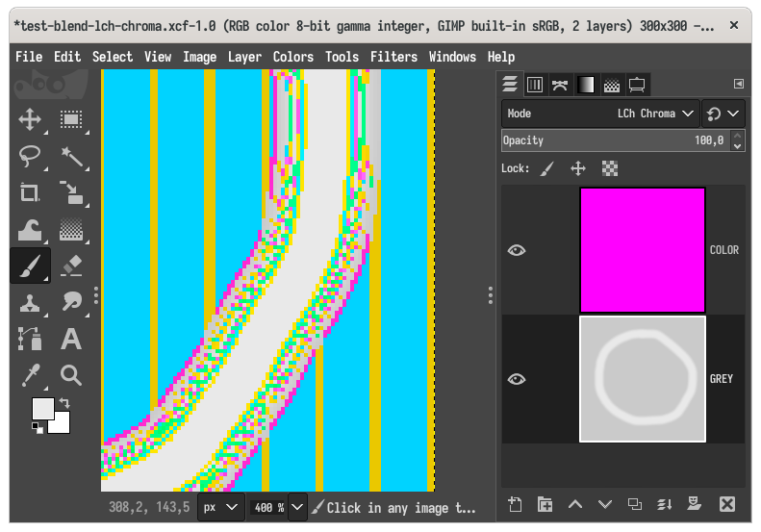The width and height of the screenshot is (761, 532).
Task: Open the Filters menu
Action: coord(393,57)
